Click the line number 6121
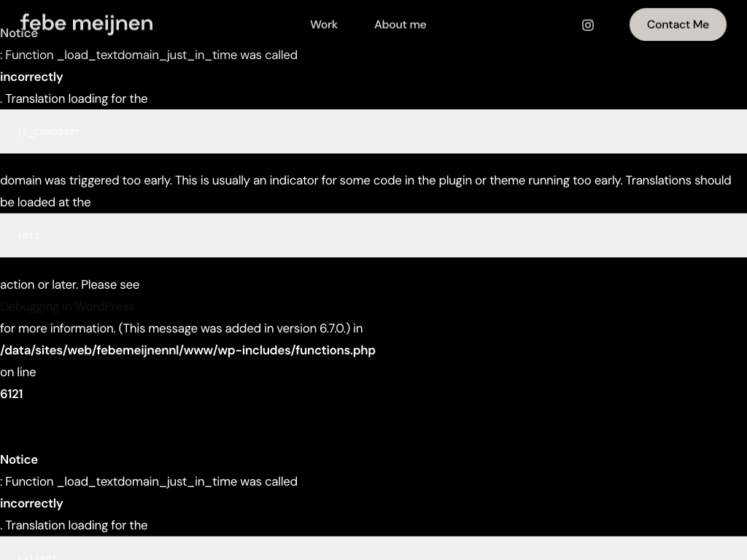Image resolution: width=747 pixels, height=560 pixels. coord(12,394)
